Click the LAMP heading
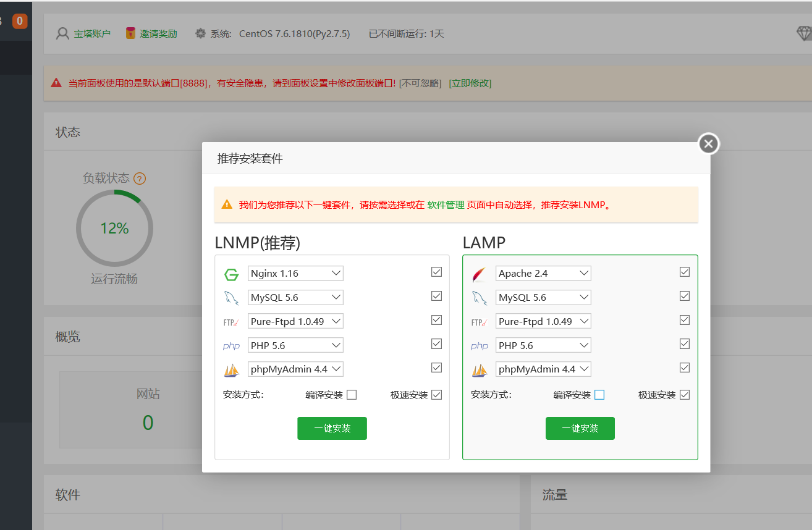 click(484, 243)
